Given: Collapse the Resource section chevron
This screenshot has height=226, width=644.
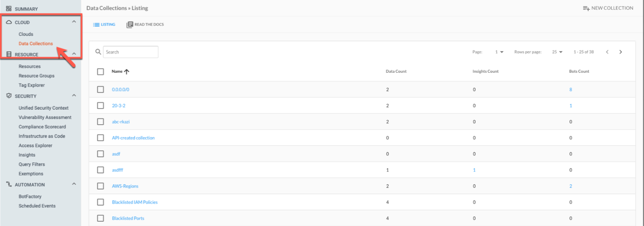Looking at the screenshot, I should [x=74, y=54].
